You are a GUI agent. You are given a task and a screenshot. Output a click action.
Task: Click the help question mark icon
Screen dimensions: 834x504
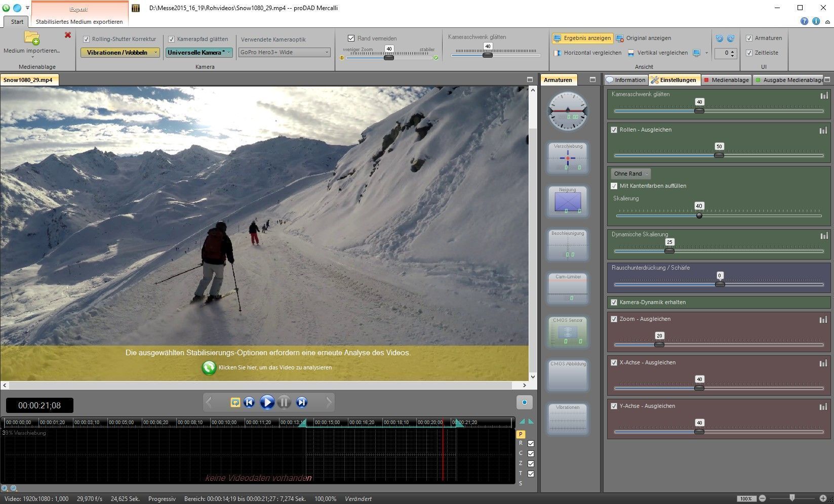(804, 21)
